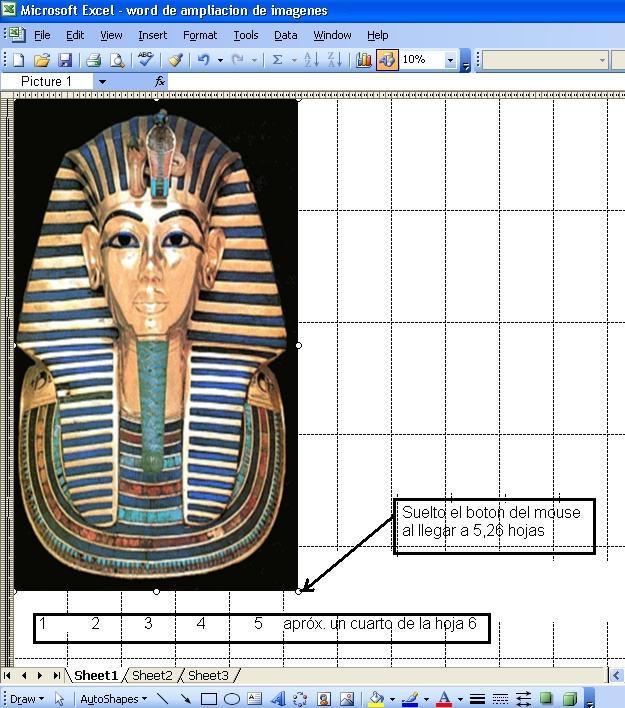This screenshot has width=625, height=708.
Task: Open the File menu
Action: tap(42, 35)
